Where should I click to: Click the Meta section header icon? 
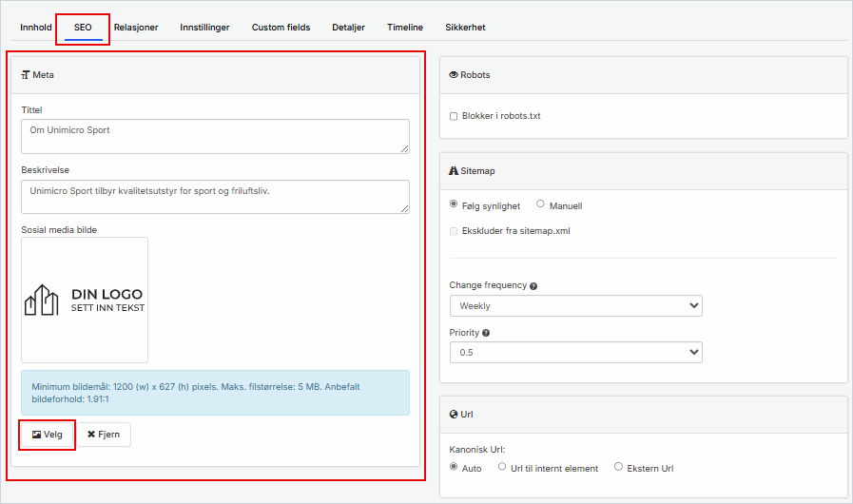[26, 74]
